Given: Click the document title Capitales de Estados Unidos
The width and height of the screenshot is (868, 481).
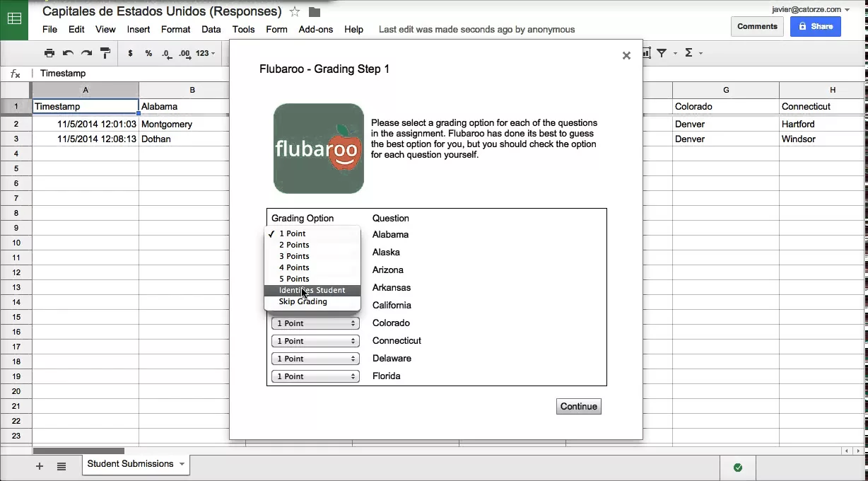Looking at the screenshot, I should coord(162,11).
